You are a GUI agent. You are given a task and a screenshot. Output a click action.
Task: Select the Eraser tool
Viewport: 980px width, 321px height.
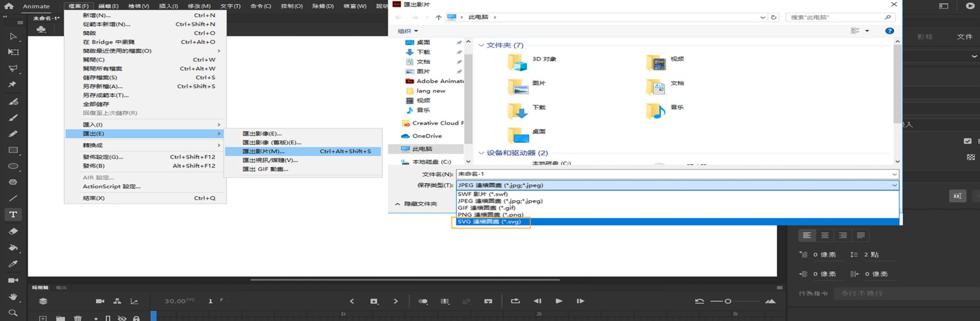click(x=13, y=231)
